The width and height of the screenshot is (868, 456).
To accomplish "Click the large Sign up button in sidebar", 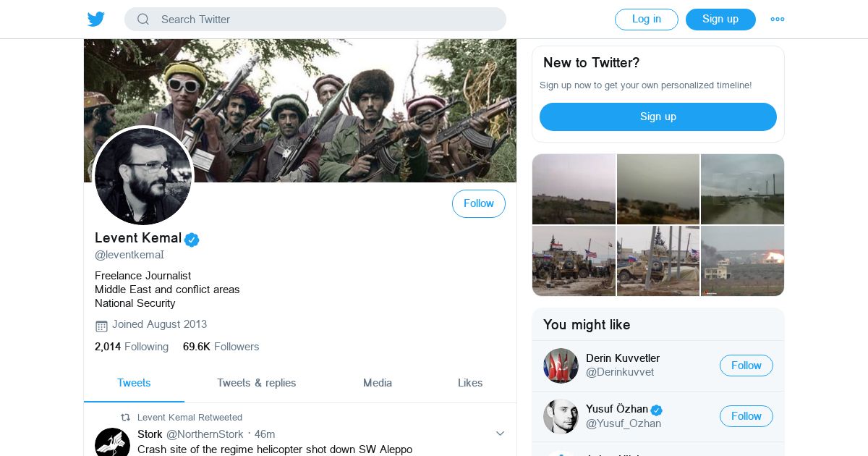I will click(658, 117).
